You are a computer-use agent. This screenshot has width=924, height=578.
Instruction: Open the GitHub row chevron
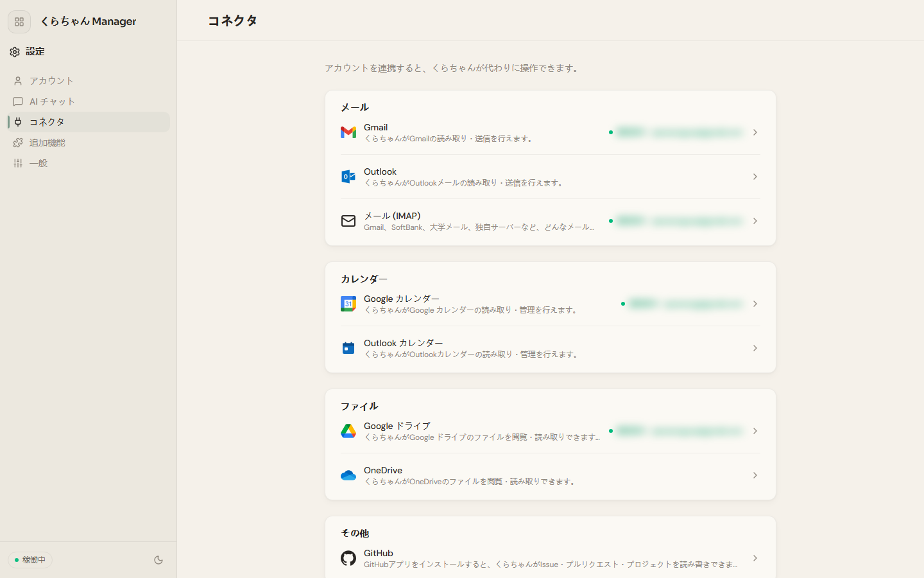tap(755, 558)
